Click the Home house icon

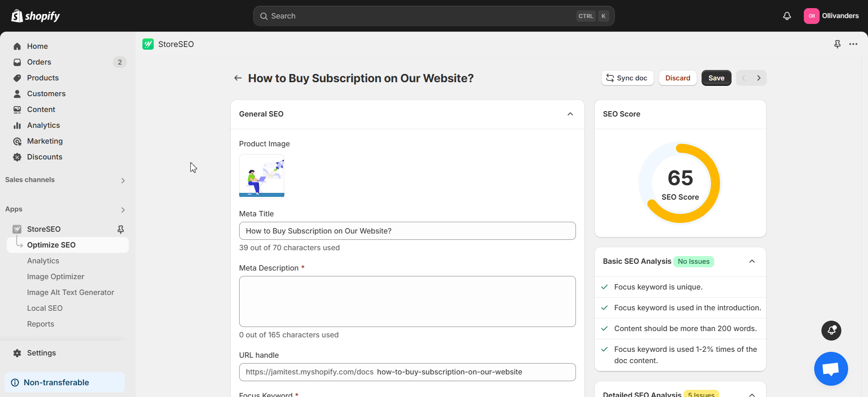click(17, 46)
